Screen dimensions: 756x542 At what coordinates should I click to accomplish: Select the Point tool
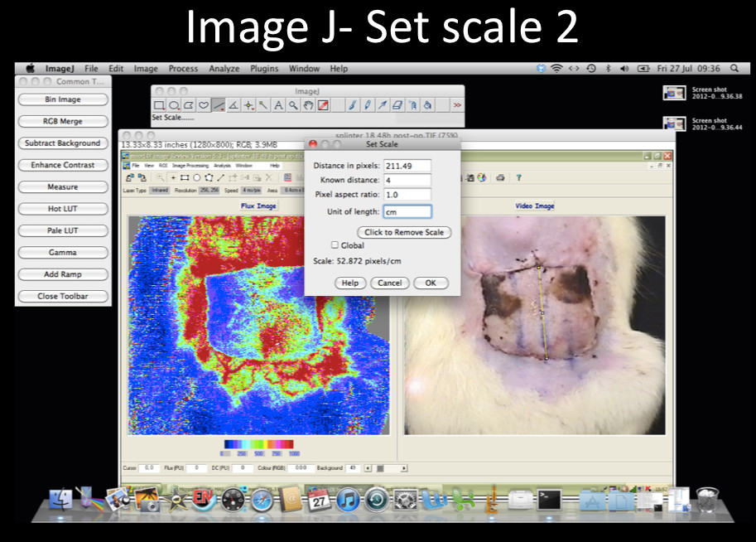248,105
